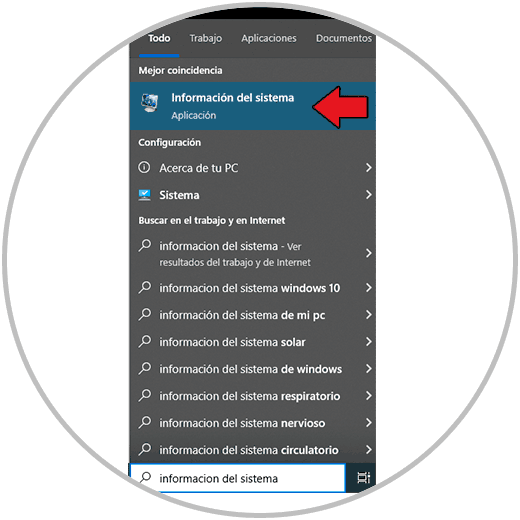Click the magnifier icon inside the search box

click(145, 478)
